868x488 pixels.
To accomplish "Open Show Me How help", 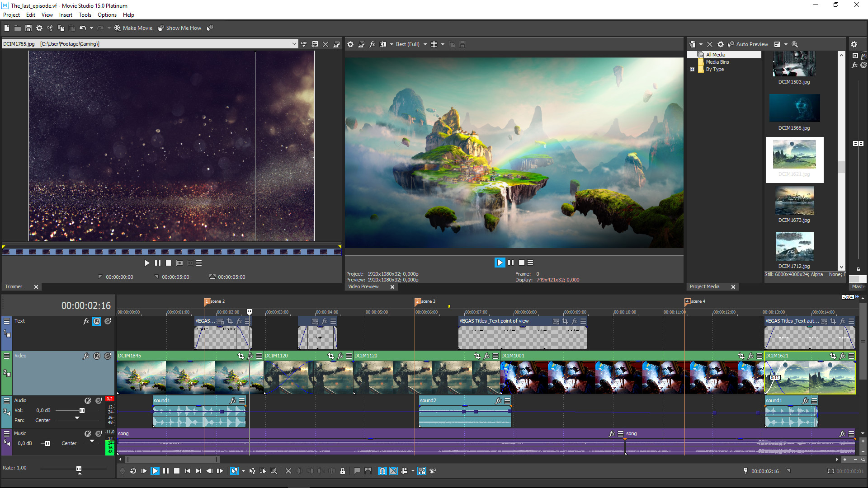I will (x=183, y=28).
